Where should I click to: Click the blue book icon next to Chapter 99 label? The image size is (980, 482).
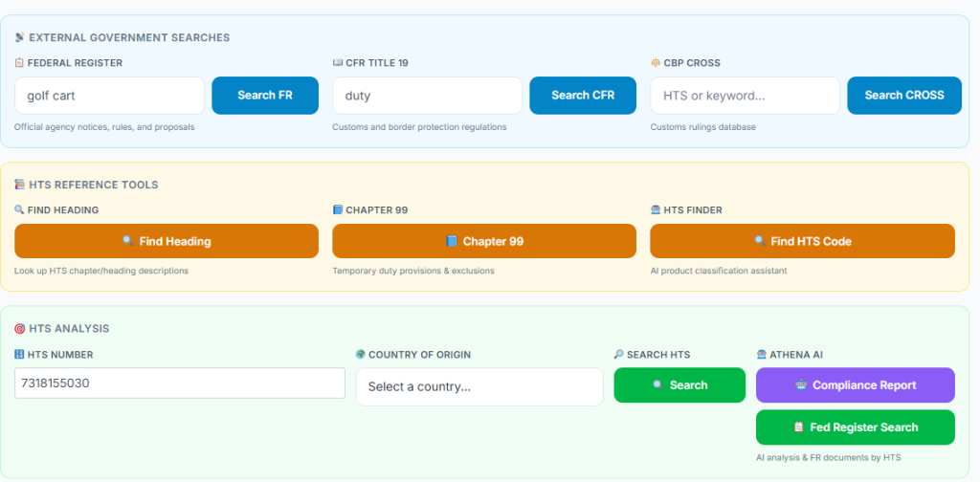click(337, 209)
